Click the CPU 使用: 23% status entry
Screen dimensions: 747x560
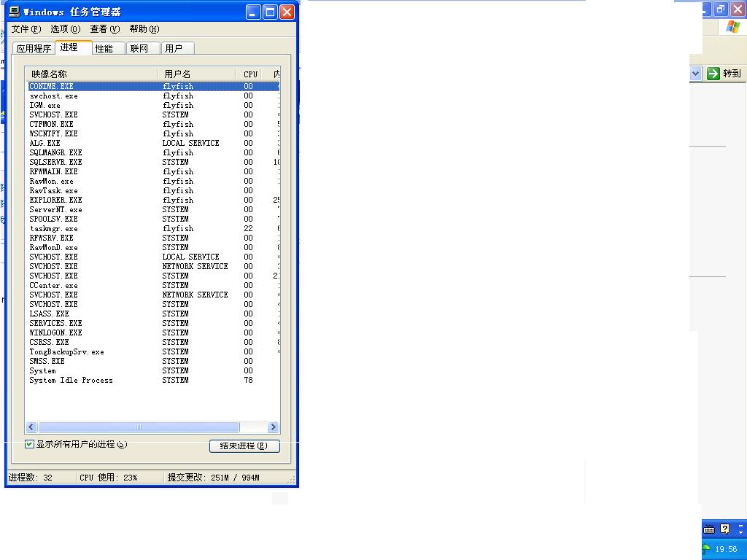point(108,477)
